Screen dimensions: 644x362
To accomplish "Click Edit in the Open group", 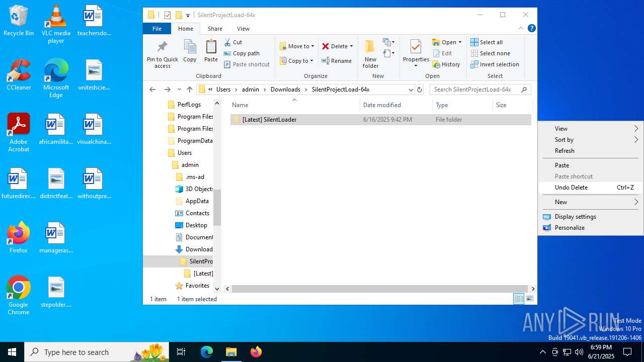I will (442, 53).
